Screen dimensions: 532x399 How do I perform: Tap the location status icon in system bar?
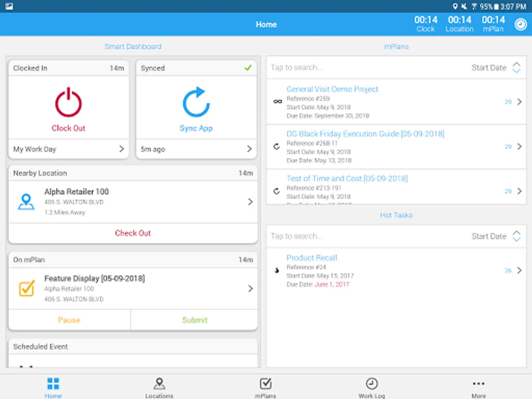coord(455,6)
